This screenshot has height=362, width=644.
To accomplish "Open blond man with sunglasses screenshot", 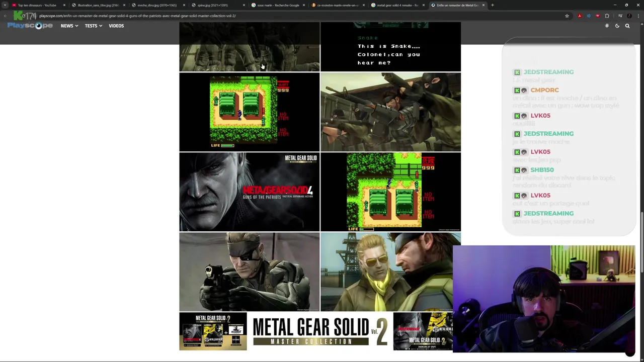I will tap(390, 271).
